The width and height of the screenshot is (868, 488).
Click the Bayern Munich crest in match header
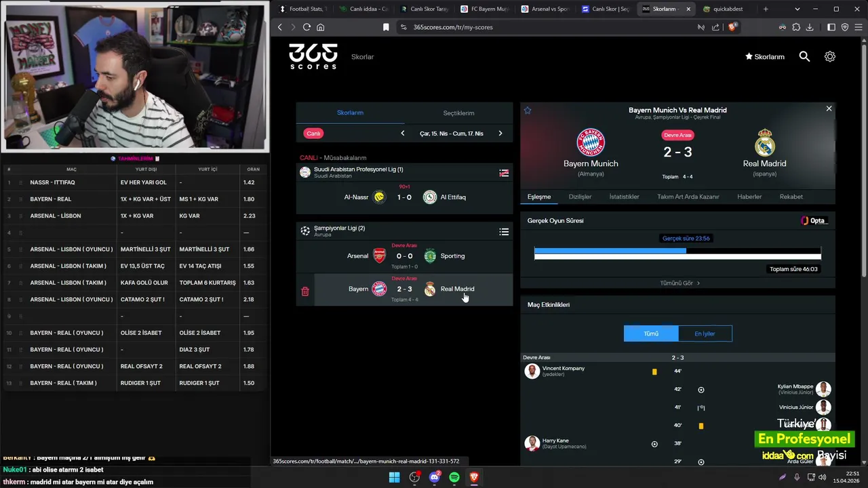pos(591,142)
